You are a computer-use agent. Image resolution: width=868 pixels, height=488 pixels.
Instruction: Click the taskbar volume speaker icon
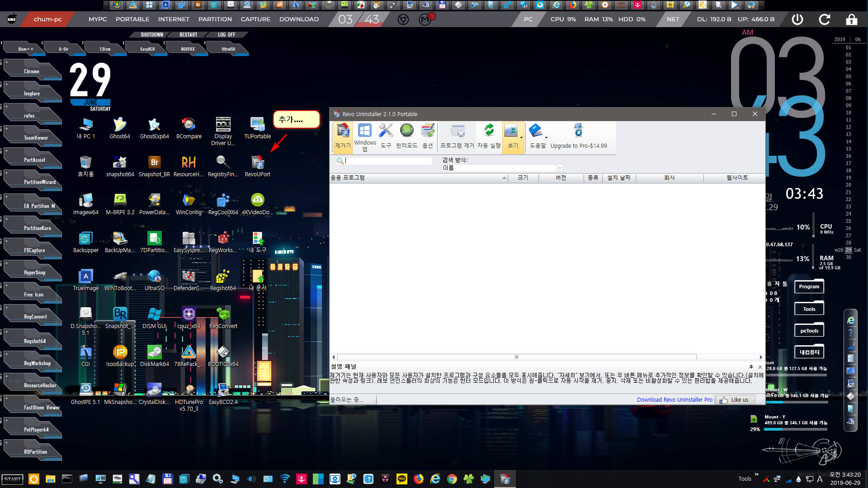coord(251,479)
